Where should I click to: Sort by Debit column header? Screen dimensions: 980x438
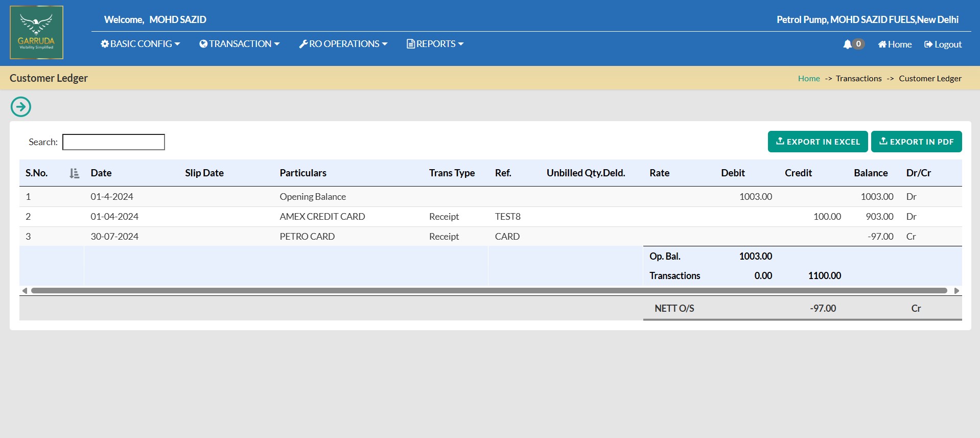point(733,173)
